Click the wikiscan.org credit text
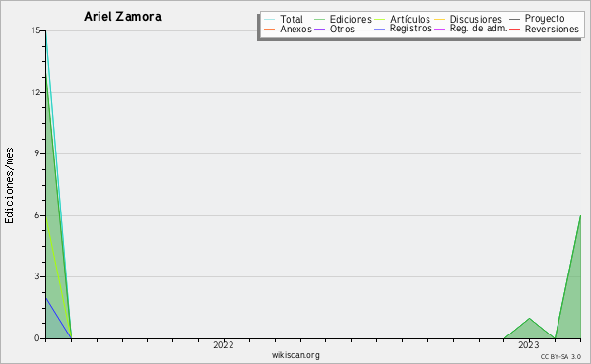Image resolution: width=591 pixels, height=364 pixels. [x=295, y=355]
